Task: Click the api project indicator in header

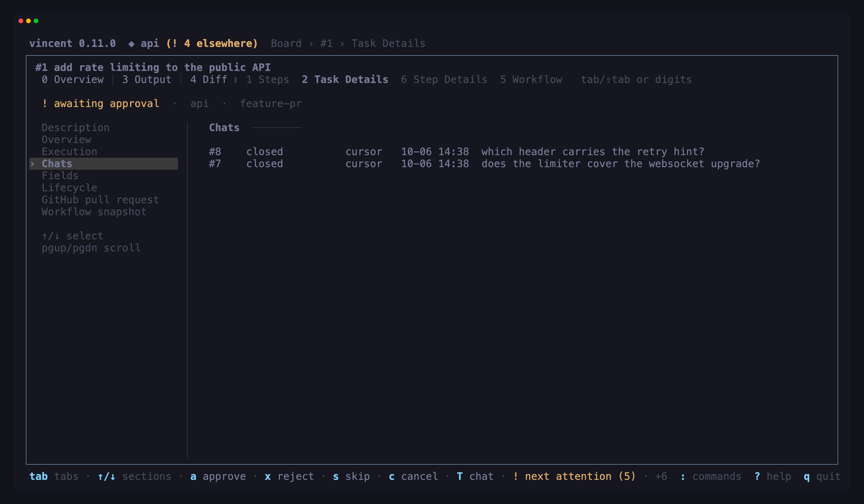Action: pos(144,44)
